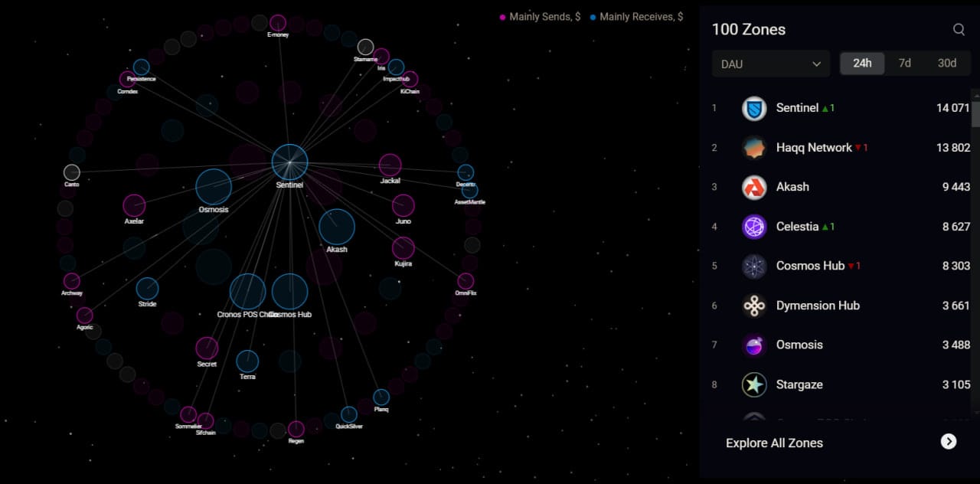
Task: Click the Stargaze star logo icon
Action: click(754, 384)
